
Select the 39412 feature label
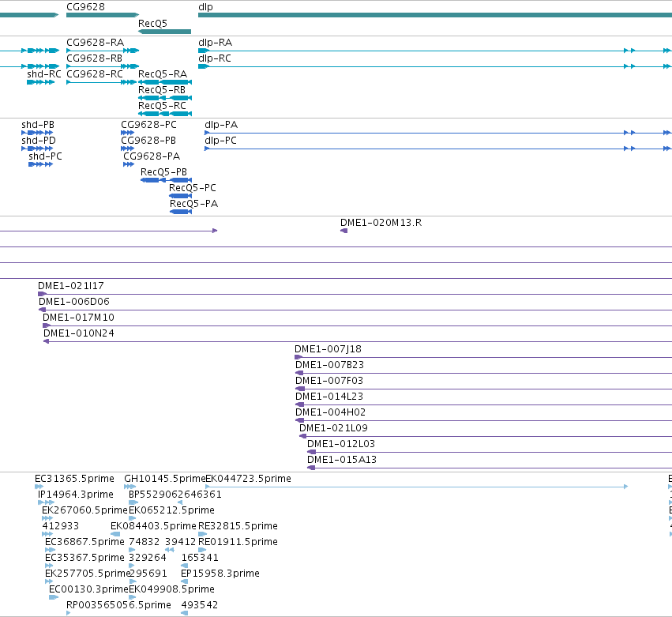[x=180, y=542]
